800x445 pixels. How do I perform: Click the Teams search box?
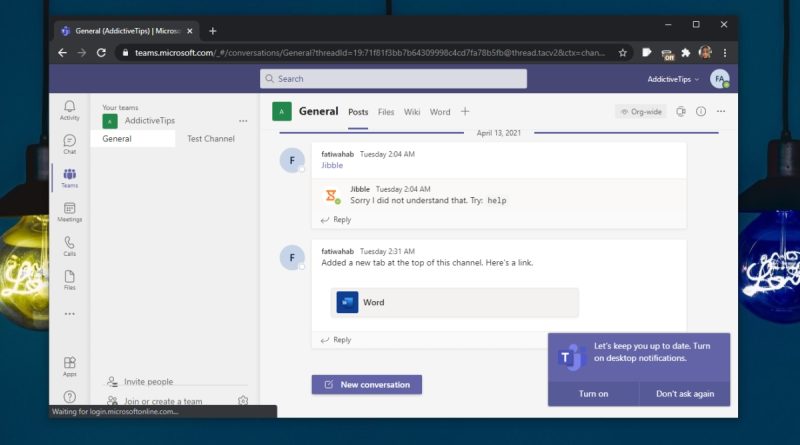(x=393, y=79)
